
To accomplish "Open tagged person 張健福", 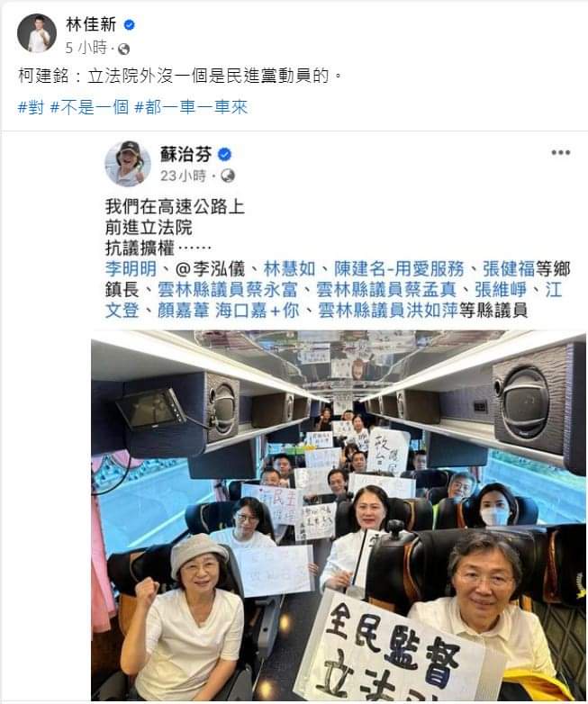I will click(509, 269).
